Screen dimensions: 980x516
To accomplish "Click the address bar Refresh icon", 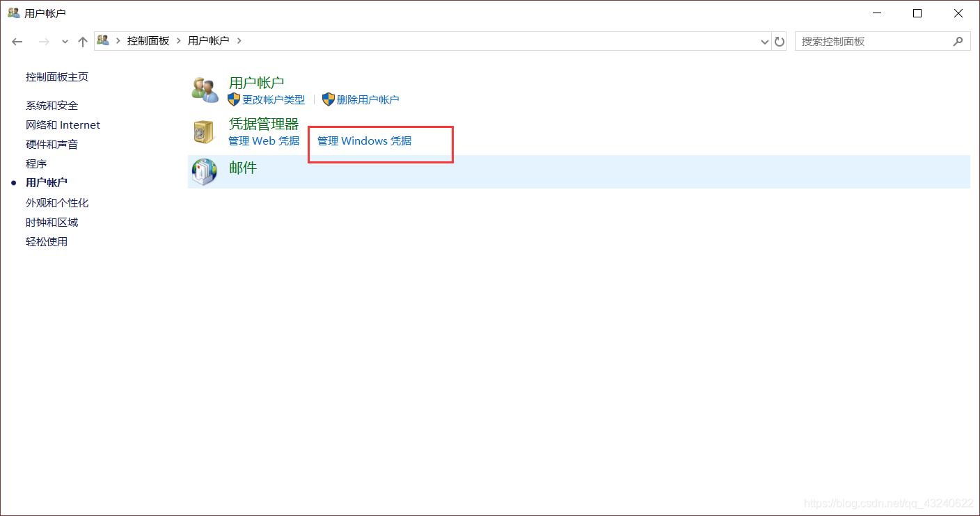I will coord(780,41).
